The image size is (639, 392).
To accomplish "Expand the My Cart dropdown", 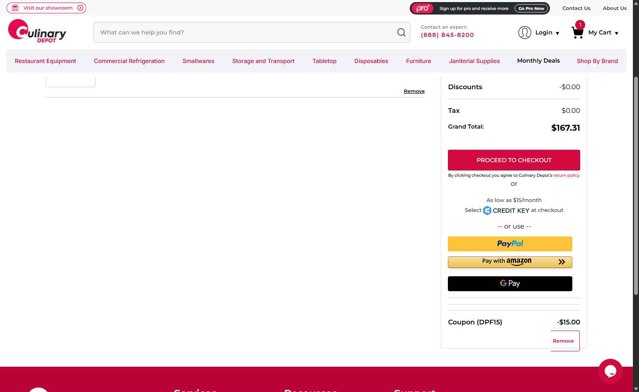I will [x=603, y=33].
